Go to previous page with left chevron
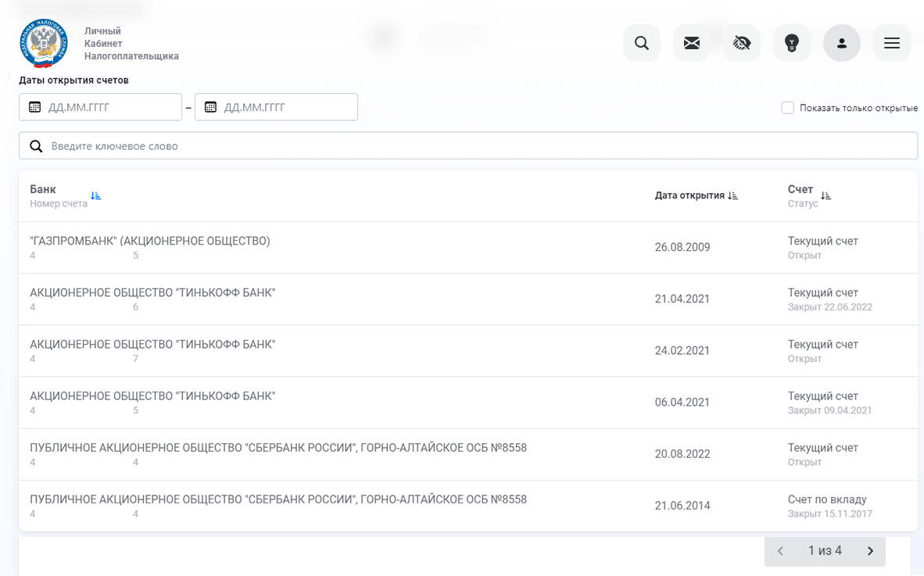 click(780, 551)
